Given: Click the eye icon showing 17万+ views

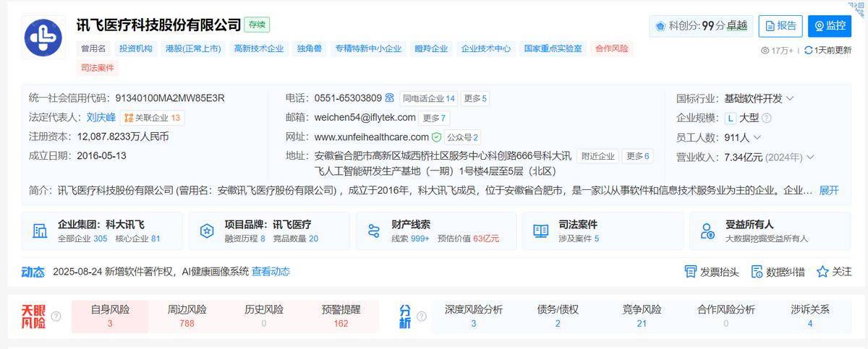Looking at the screenshot, I should click(765, 51).
